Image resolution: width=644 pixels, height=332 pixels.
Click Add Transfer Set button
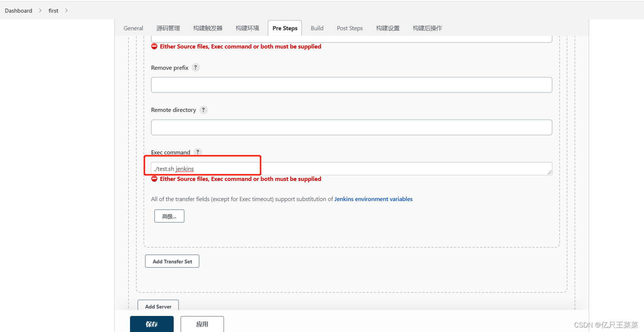point(172,261)
